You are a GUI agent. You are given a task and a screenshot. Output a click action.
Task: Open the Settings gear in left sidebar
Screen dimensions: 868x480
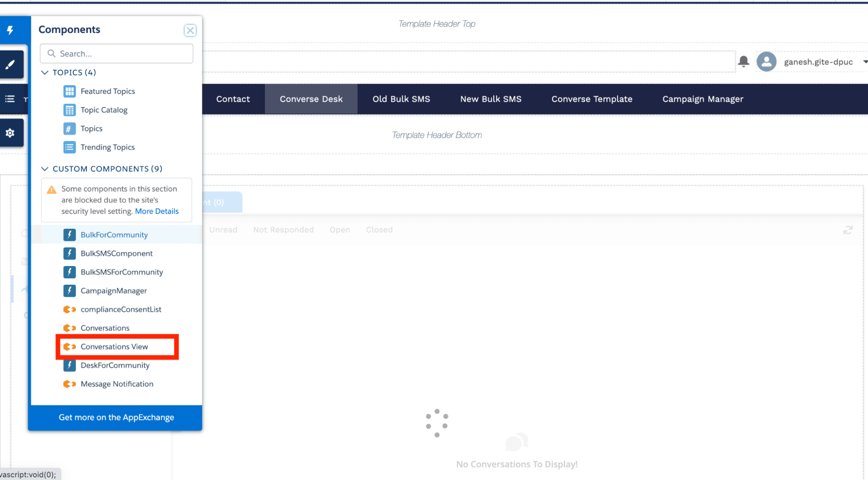pos(10,133)
